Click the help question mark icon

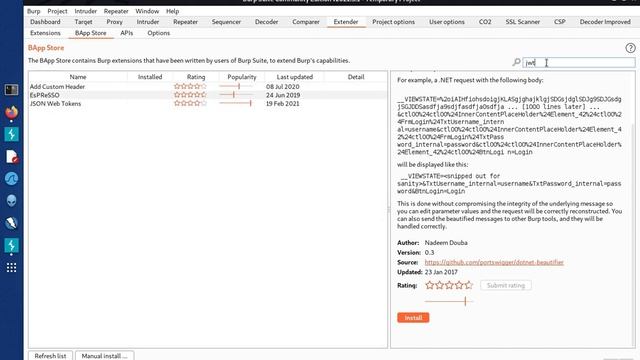[x=630, y=48]
